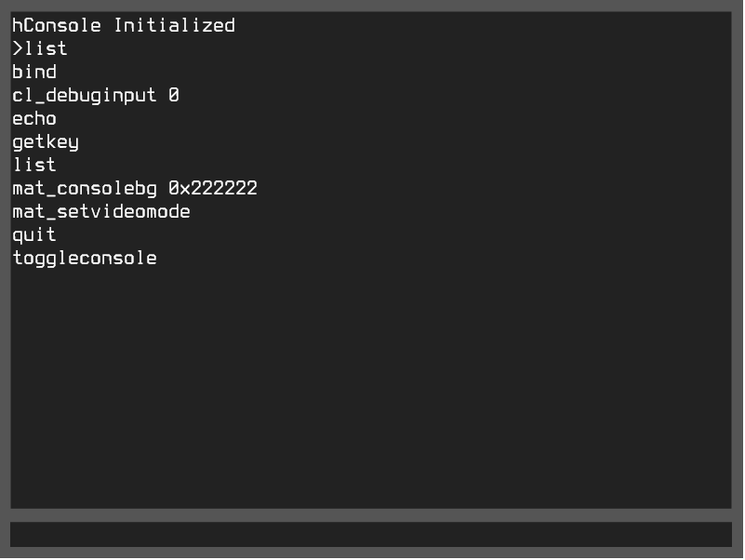Image resolution: width=745 pixels, height=560 pixels.
Task: Click empty console output area below toggleconsole
Action: [x=372, y=391]
